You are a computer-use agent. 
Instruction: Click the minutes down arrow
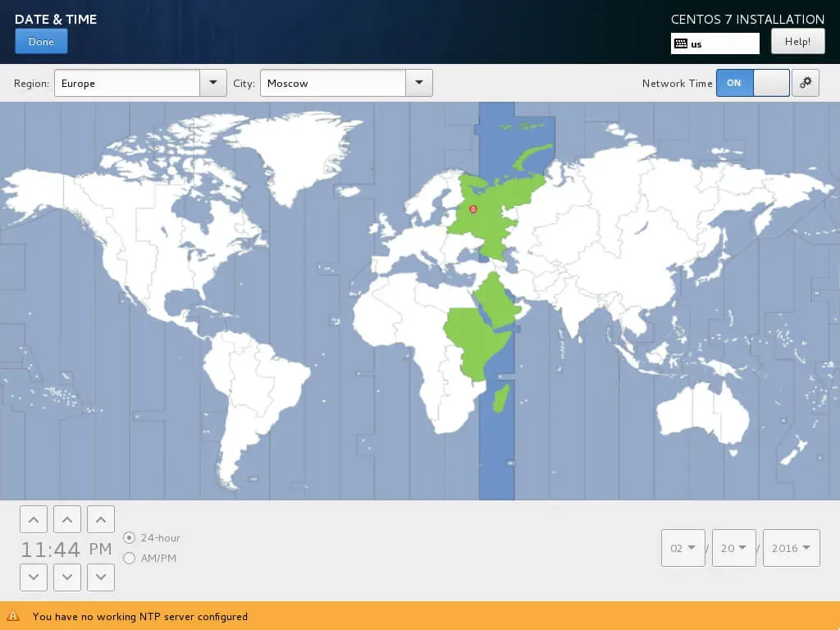(67, 577)
